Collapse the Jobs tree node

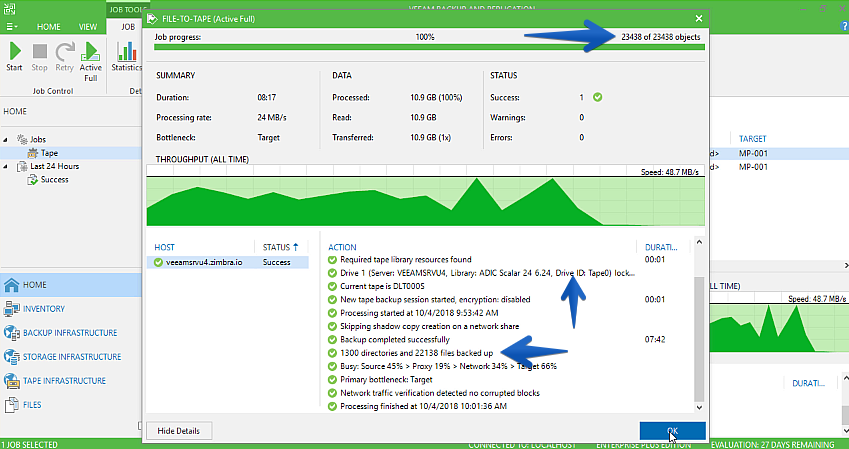click(x=6, y=140)
